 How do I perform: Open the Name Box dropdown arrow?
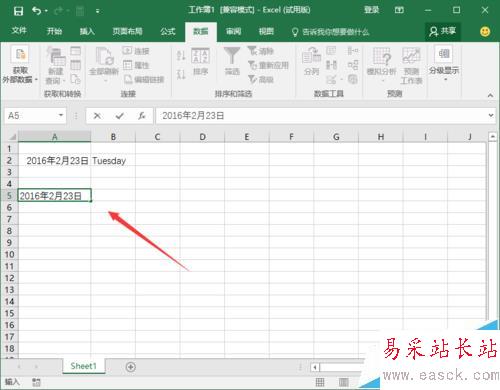(x=61, y=115)
